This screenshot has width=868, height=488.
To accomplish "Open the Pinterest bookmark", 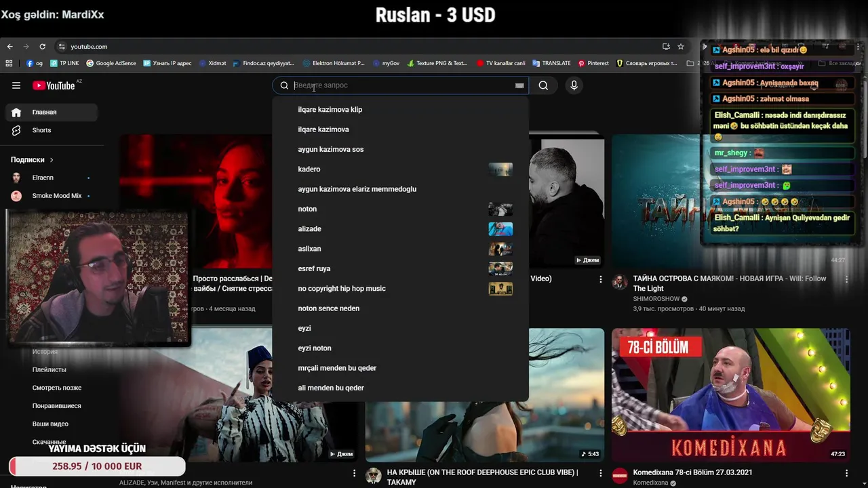I will pos(593,63).
